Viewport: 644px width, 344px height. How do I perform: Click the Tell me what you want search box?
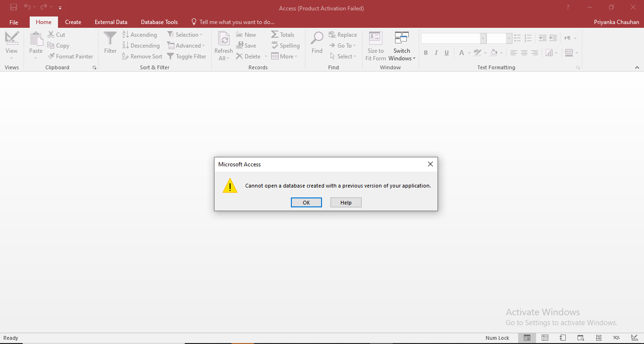pos(236,22)
